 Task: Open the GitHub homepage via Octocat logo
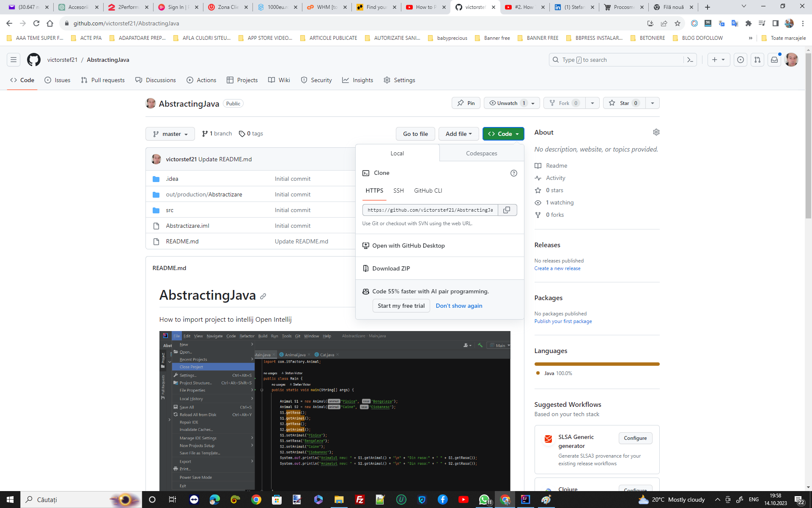click(x=34, y=60)
